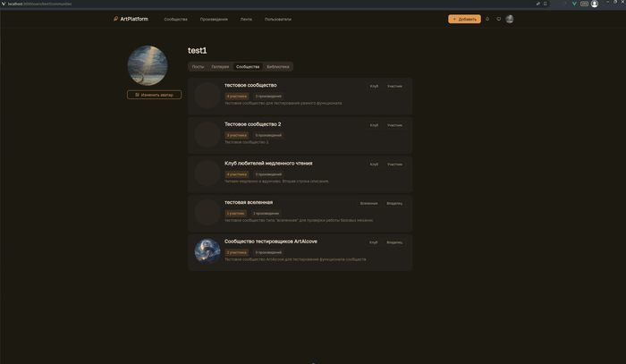Viewport: 626px width, 364px height.
Task: Select the Сообщества profile tab
Action: click(x=248, y=67)
